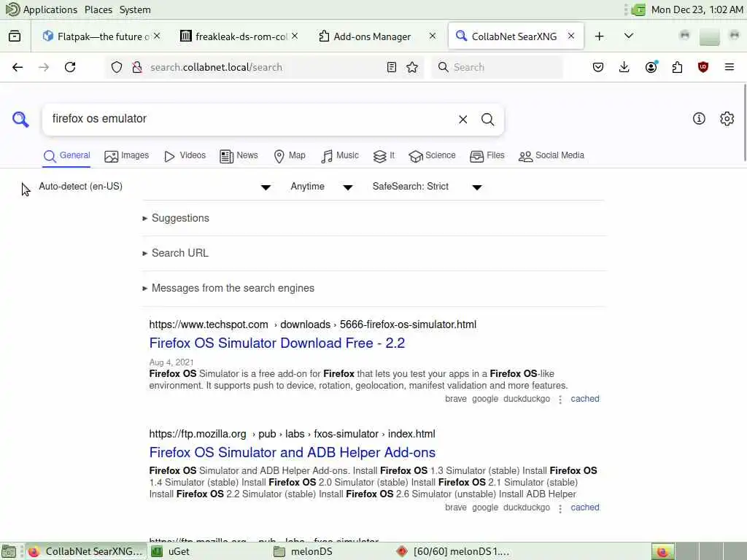Select the Science search category
This screenshot has width=747, height=560.
432,156
